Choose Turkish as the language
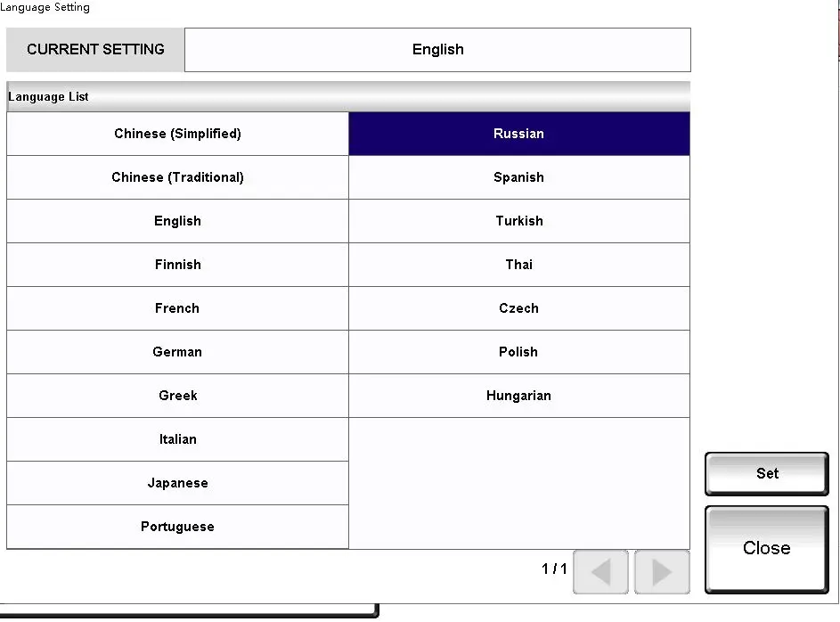 (518, 221)
